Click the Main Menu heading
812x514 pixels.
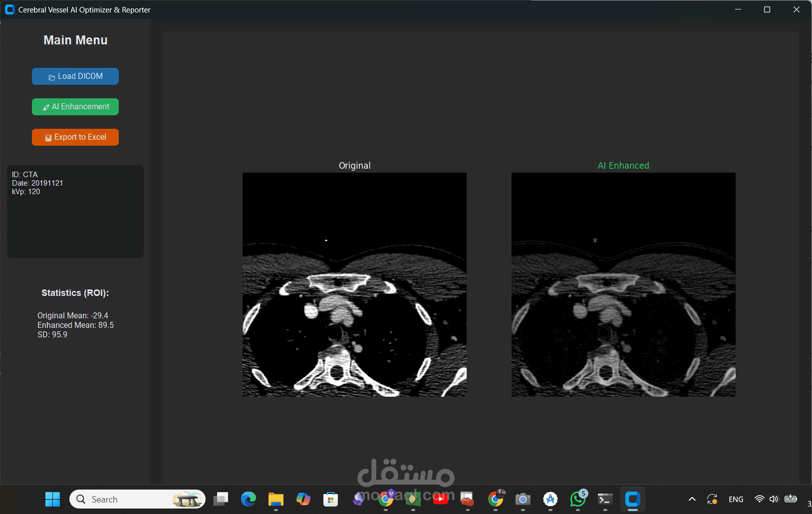(75, 40)
